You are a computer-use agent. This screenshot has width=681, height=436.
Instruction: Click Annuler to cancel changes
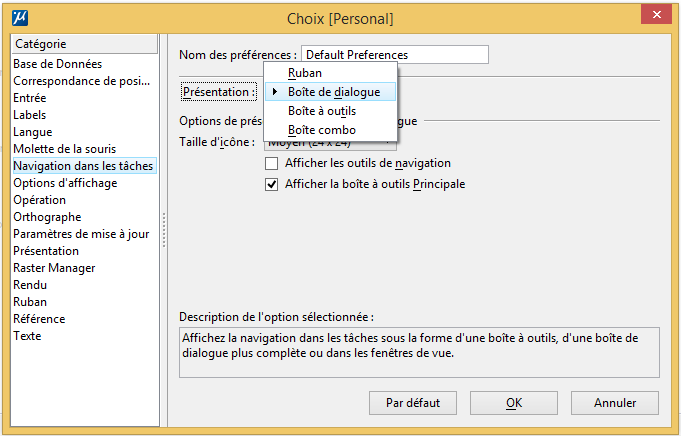pyautogui.click(x=615, y=403)
